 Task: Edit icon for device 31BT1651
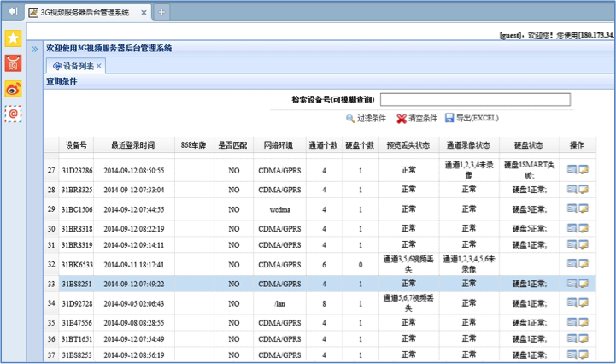(x=584, y=338)
